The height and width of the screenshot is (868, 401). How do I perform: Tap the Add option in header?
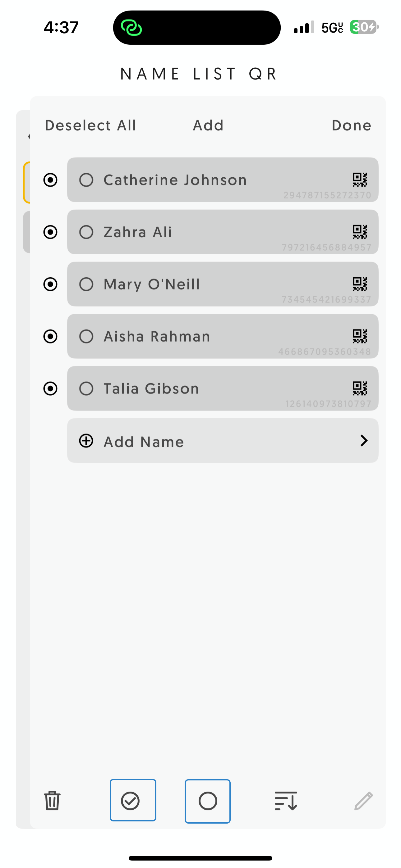click(208, 125)
